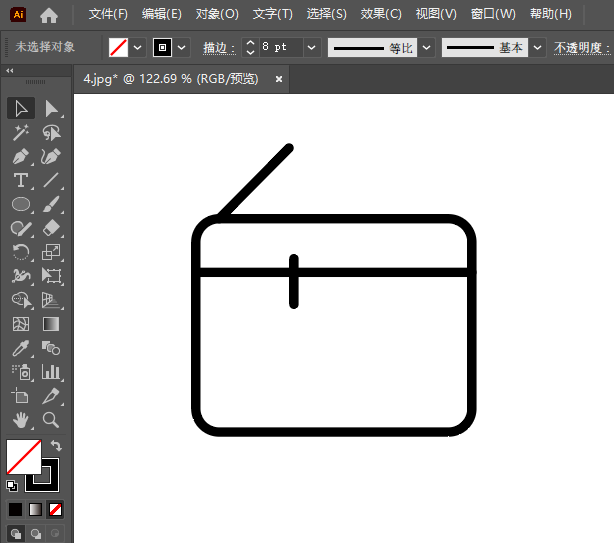Open brush definition dropdown 基本

click(537, 48)
